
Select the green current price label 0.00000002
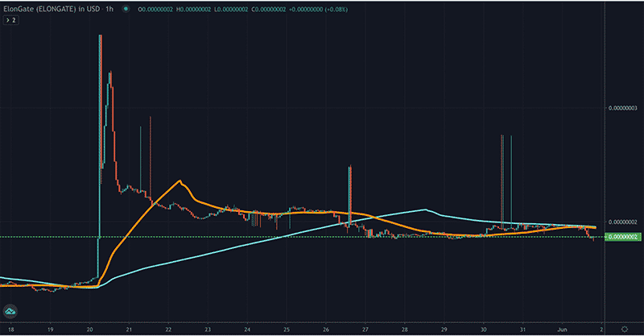coord(623,237)
